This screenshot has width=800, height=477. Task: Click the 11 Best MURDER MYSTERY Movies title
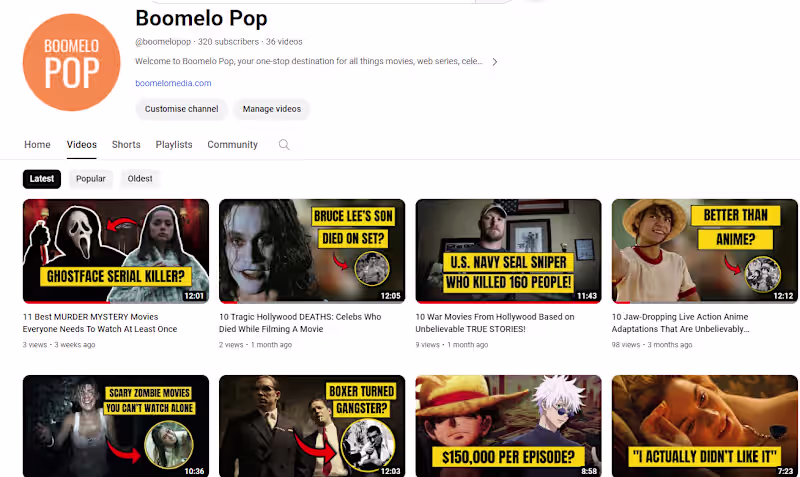point(100,323)
